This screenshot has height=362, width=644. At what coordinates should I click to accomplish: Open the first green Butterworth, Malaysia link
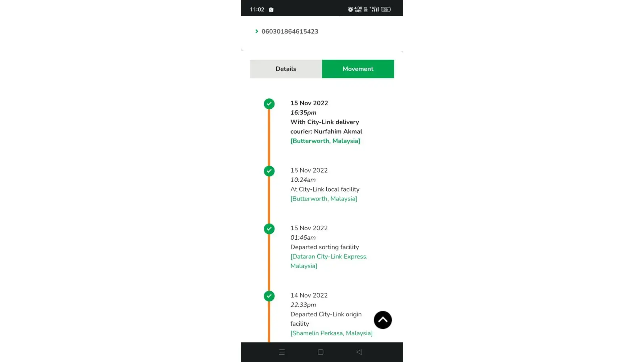[x=325, y=141]
